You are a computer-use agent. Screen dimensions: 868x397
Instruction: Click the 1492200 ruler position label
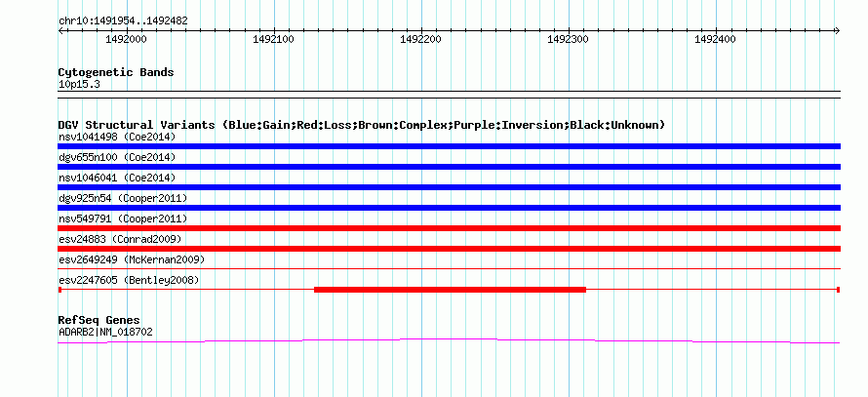pos(420,39)
